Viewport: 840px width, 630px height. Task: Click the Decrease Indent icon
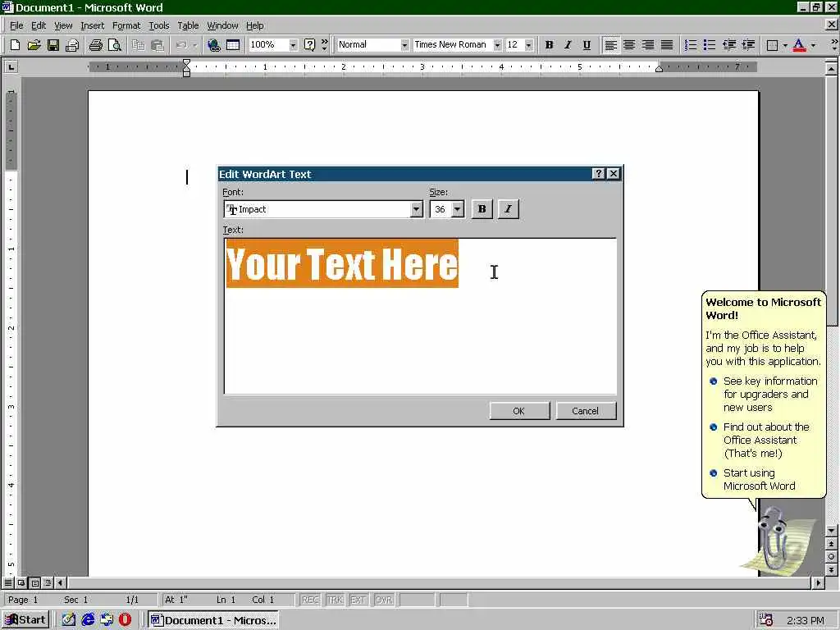[728, 45]
